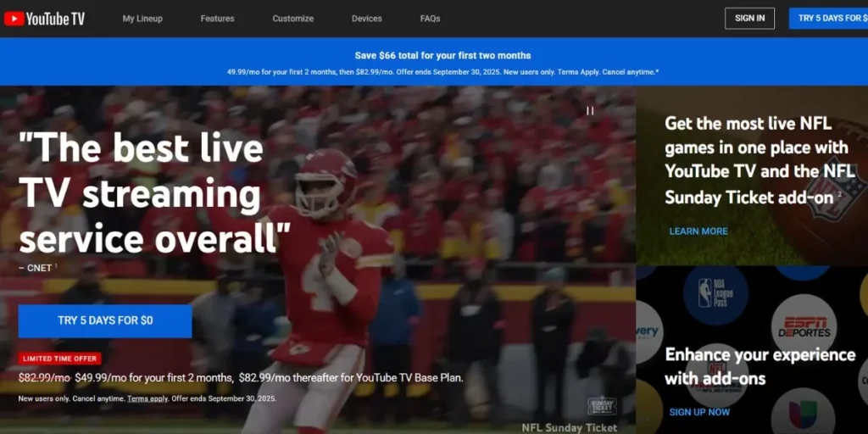Select Devices in the top navigation
Image resolution: width=868 pixels, height=434 pixels.
point(367,19)
